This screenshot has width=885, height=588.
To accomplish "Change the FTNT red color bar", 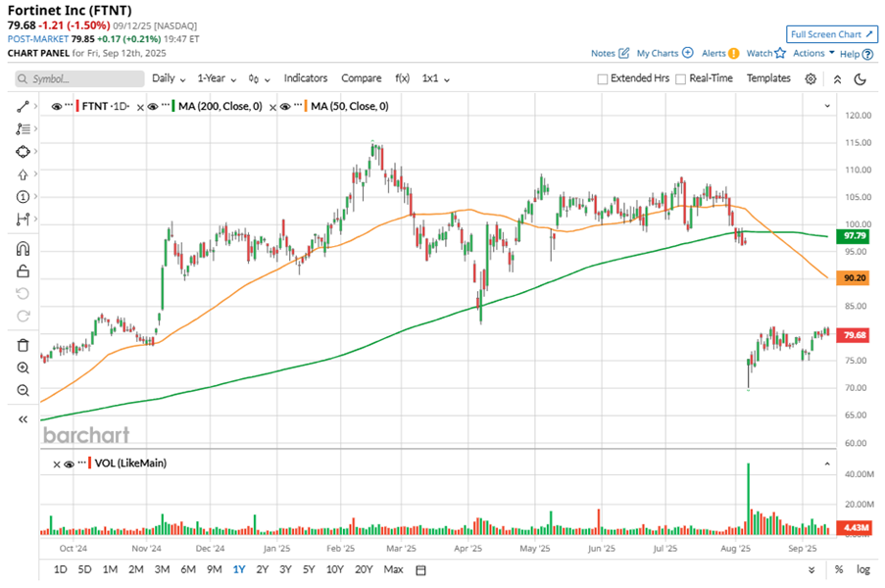I will click(77, 106).
